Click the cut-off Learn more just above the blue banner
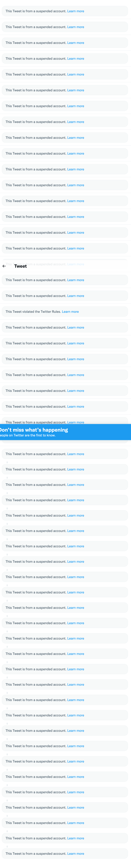131x868 pixels. tap(76, 422)
